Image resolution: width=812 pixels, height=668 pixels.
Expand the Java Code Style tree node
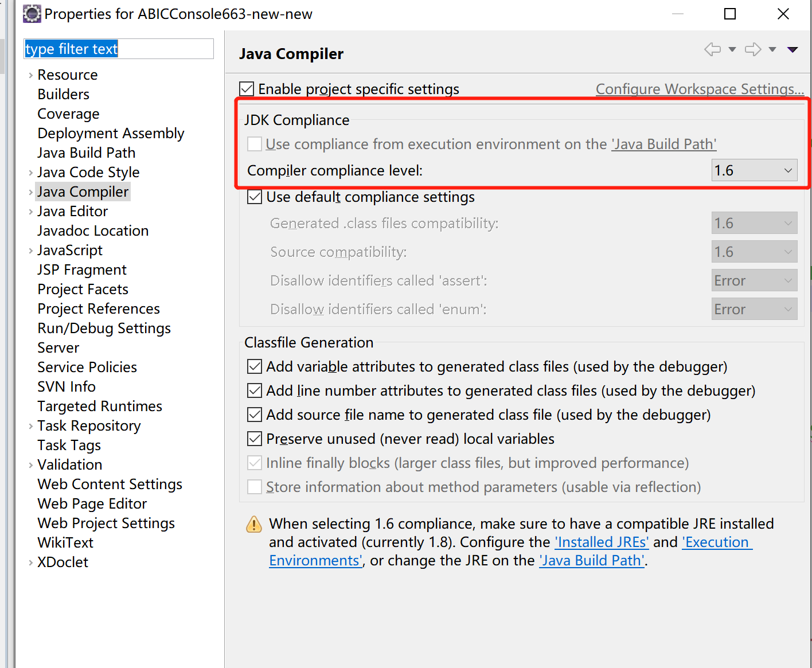tap(30, 172)
